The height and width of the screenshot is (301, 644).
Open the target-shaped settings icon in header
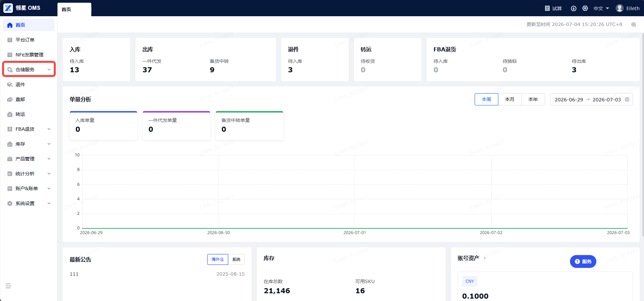tap(585, 8)
